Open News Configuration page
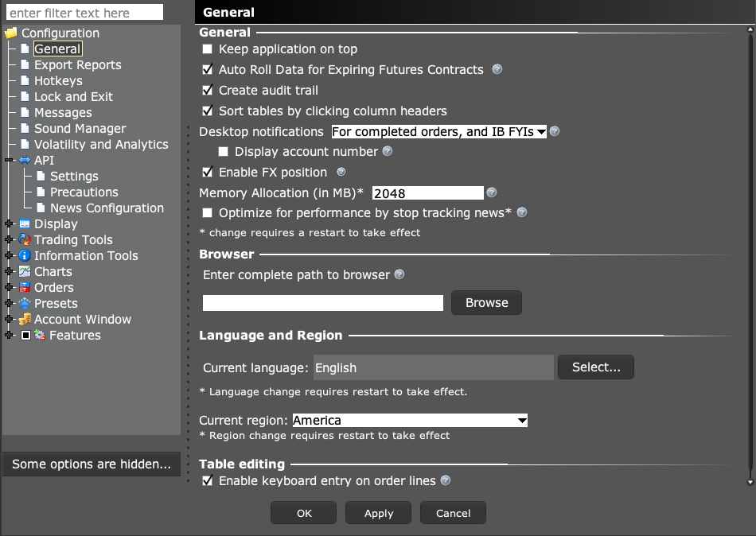The image size is (756, 536). point(107,208)
